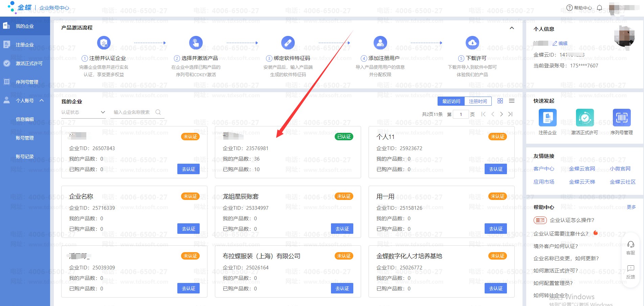This screenshot has width=644, height=306.
Task: Click the notification bell icon
Action: point(599,8)
